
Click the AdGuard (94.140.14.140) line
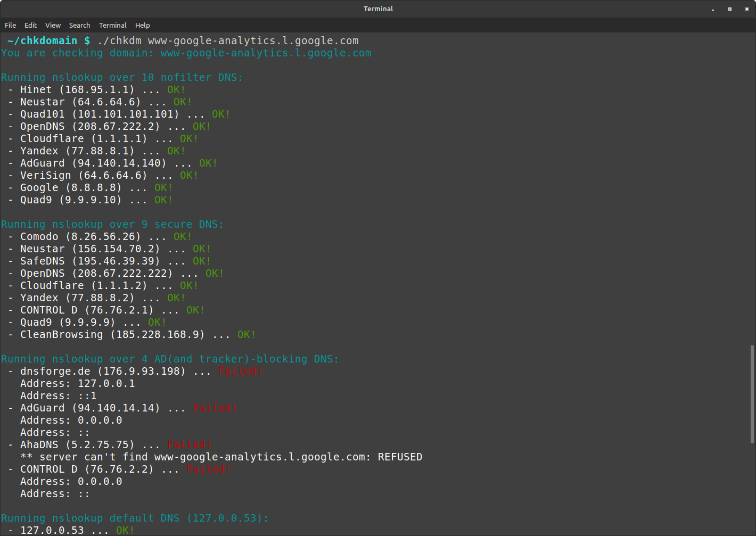pyautogui.click(x=112, y=163)
